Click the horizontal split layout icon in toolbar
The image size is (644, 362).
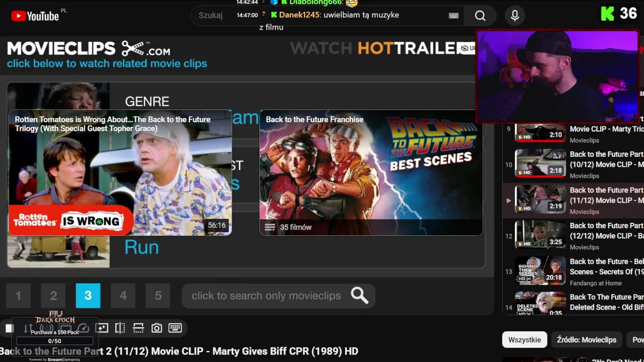[x=138, y=328]
